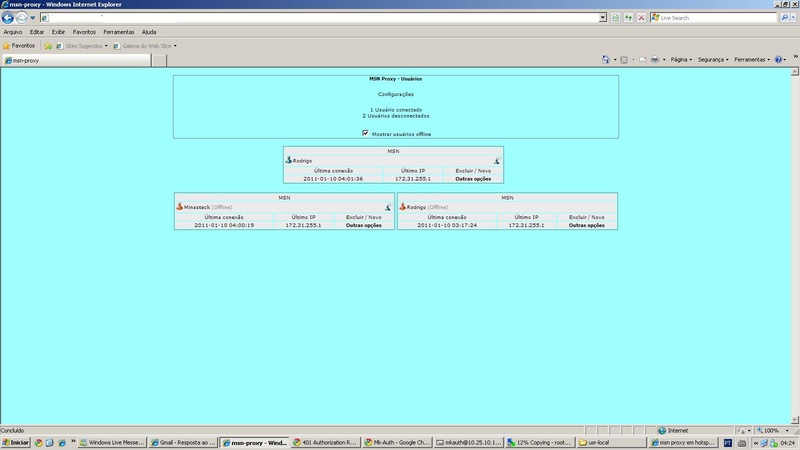Switch to mkauth@10.25.10.1 terminal taskbar button
800x450 pixels.
point(468,443)
